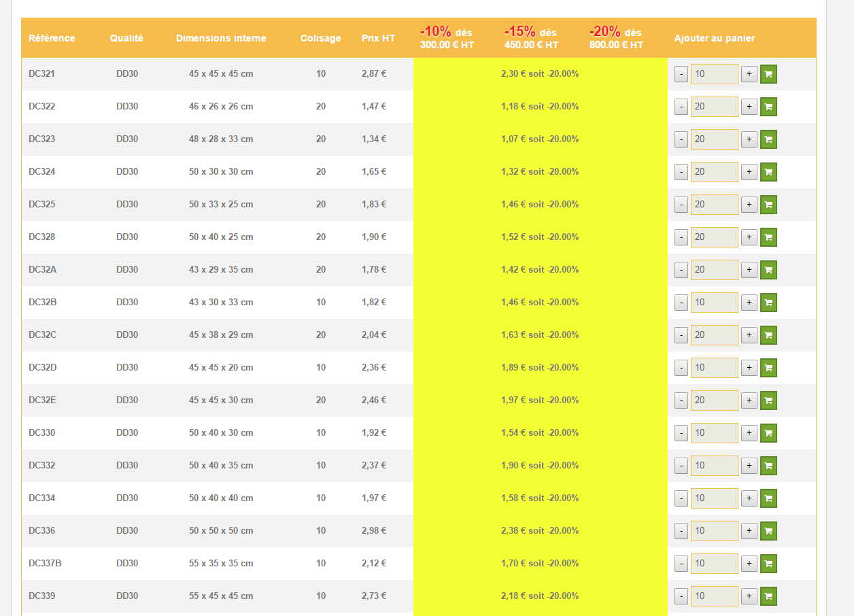Click the Colisage column header

[x=321, y=38]
